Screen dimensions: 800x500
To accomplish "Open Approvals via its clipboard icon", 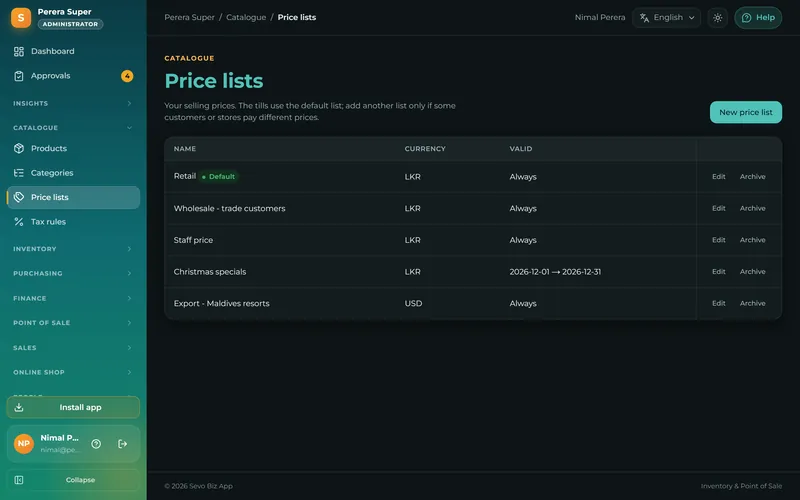I will (19, 76).
